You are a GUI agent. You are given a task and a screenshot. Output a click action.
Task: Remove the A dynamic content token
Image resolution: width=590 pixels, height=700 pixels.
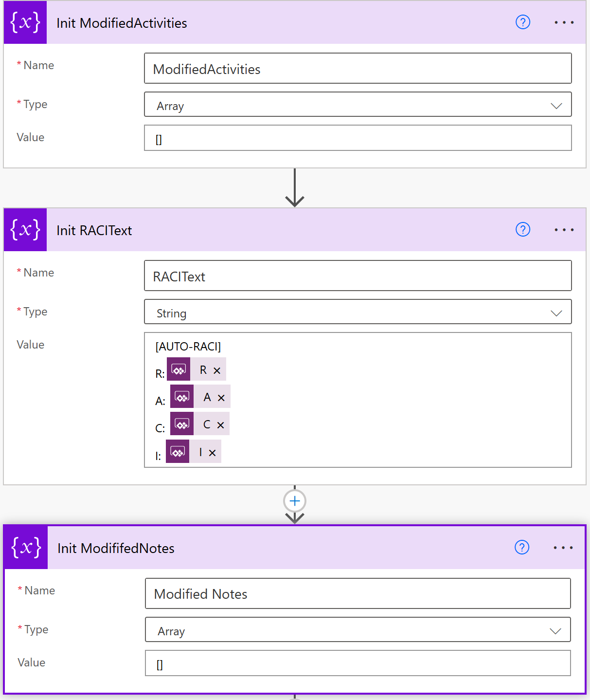pos(221,398)
